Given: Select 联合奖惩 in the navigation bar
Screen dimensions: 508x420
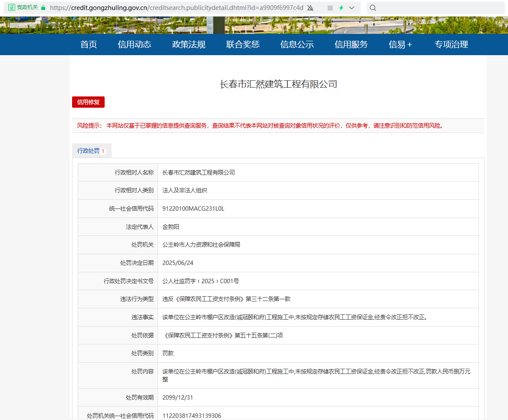Looking at the screenshot, I should (243, 44).
